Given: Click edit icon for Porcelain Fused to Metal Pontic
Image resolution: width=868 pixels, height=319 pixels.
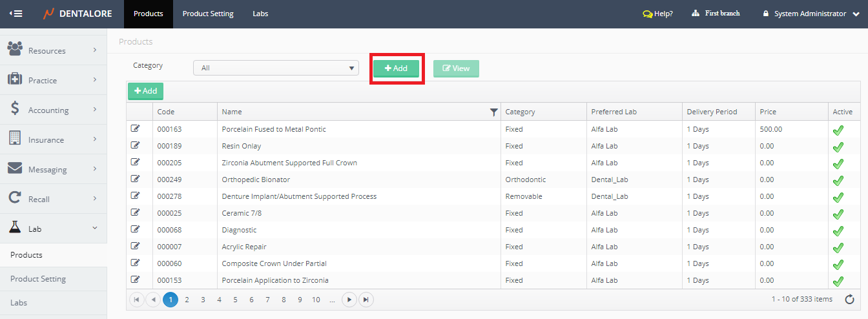Looking at the screenshot, I should (x=135, y=129).
